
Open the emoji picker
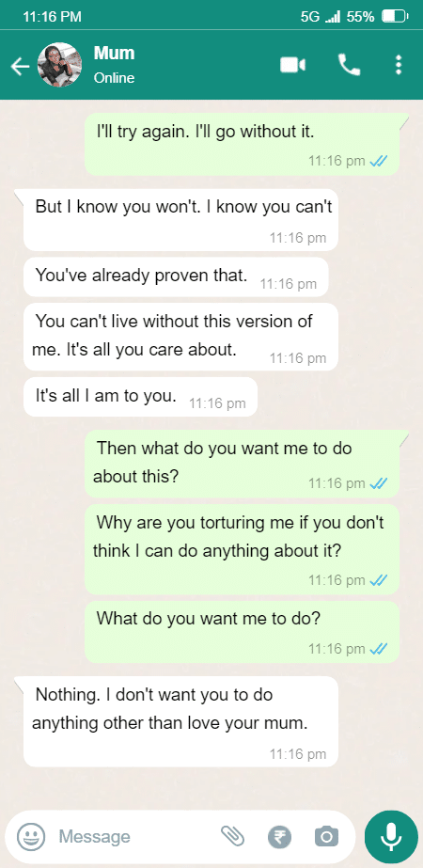tap(31, 836)
